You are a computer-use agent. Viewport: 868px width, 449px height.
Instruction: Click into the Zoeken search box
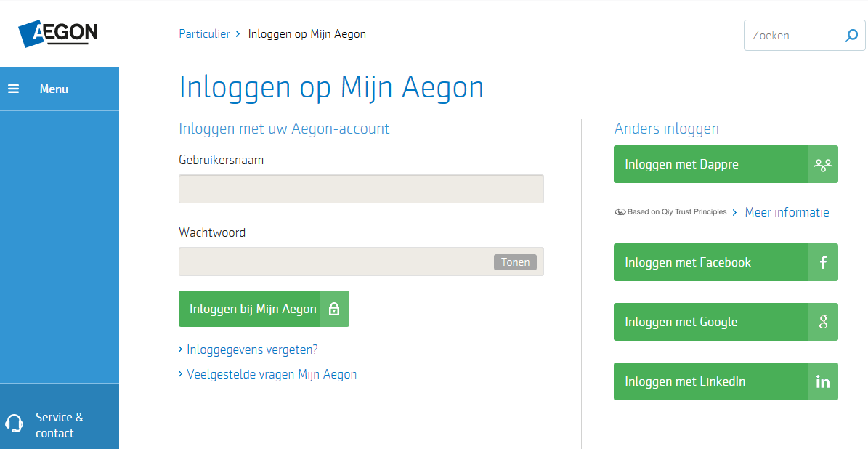pos(792,36)
